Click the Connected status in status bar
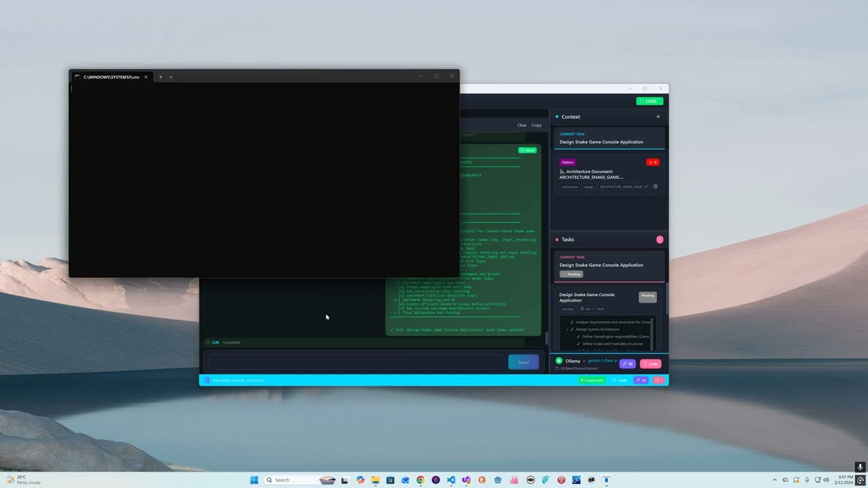Viewport: 868px width, 488px height. 591,380
